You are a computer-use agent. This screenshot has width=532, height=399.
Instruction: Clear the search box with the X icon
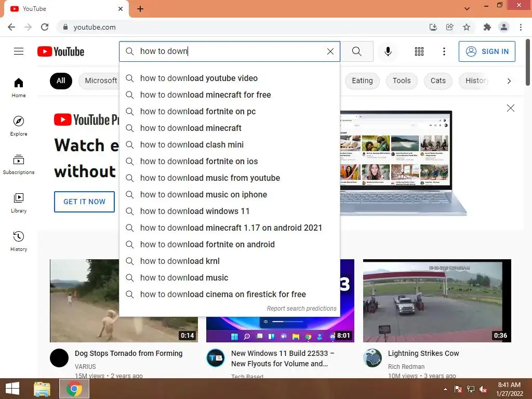pyautogui.click(x=330, y=51)
